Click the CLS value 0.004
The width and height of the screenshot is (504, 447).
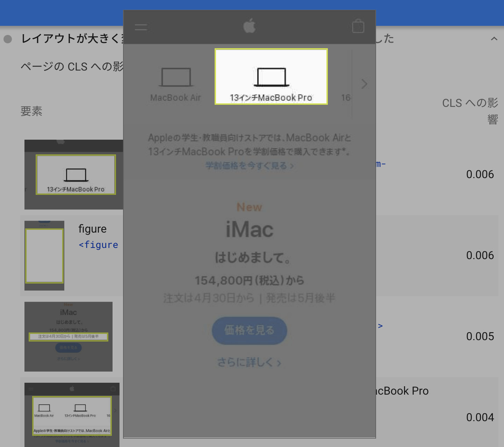480,417
